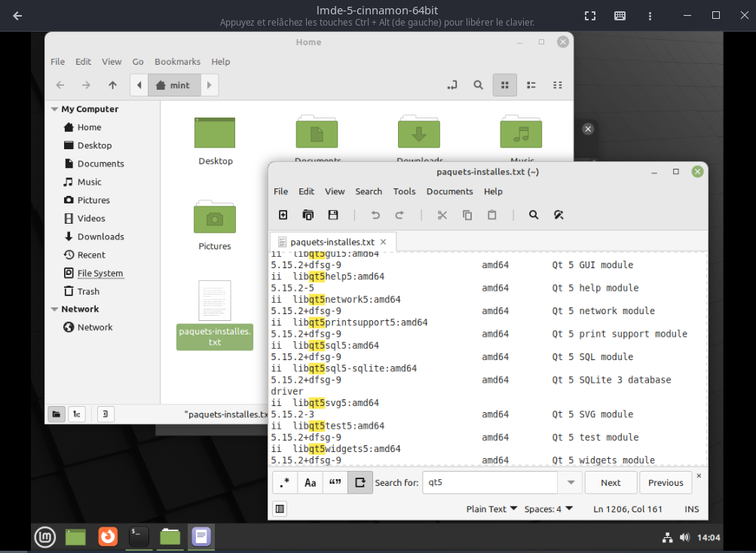Click Next to find next qt5 match
Image resolution: width=756 pixels, height=553 pixels.
point(611,483)
